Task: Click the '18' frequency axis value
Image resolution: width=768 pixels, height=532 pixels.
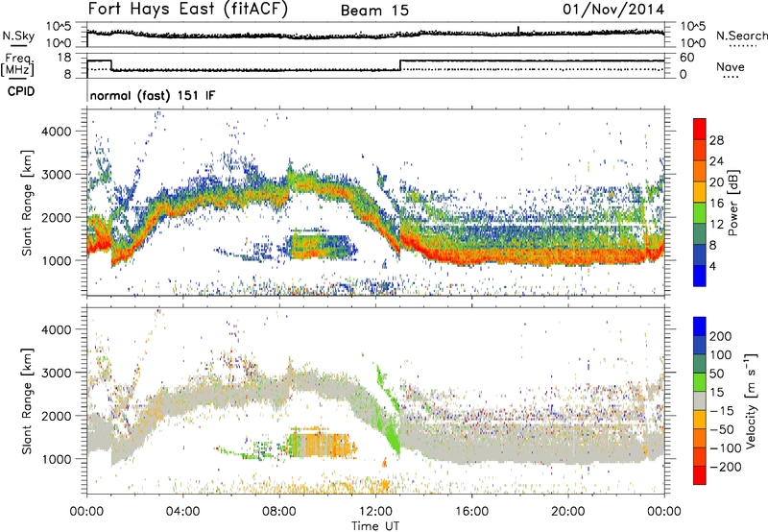Action: [x=64, y=58]
